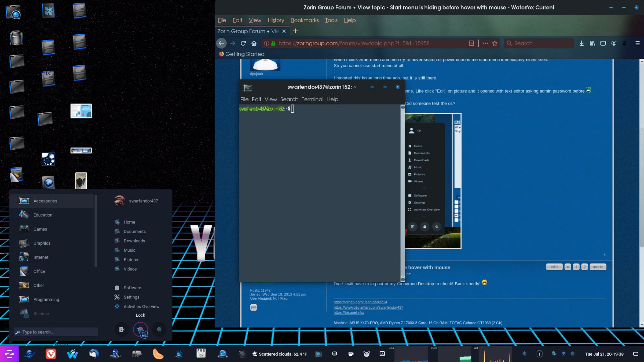Open the date and time calendar in taskbar
The image size is (644, 362).
(604, 354)
